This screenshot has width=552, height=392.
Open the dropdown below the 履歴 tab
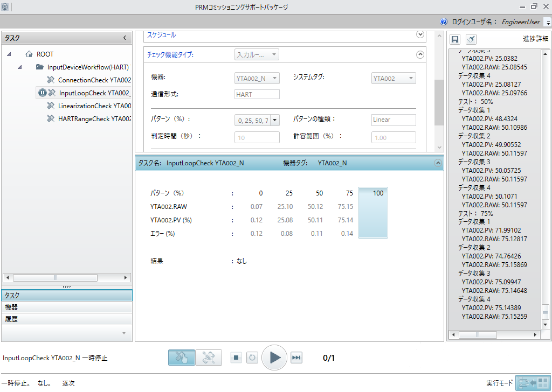click(124, 333)
